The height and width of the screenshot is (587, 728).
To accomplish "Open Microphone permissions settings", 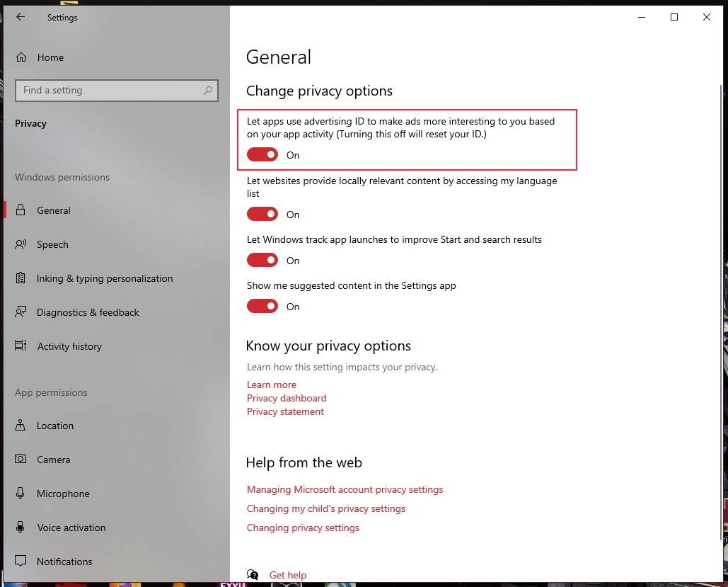I will [63, 494].
